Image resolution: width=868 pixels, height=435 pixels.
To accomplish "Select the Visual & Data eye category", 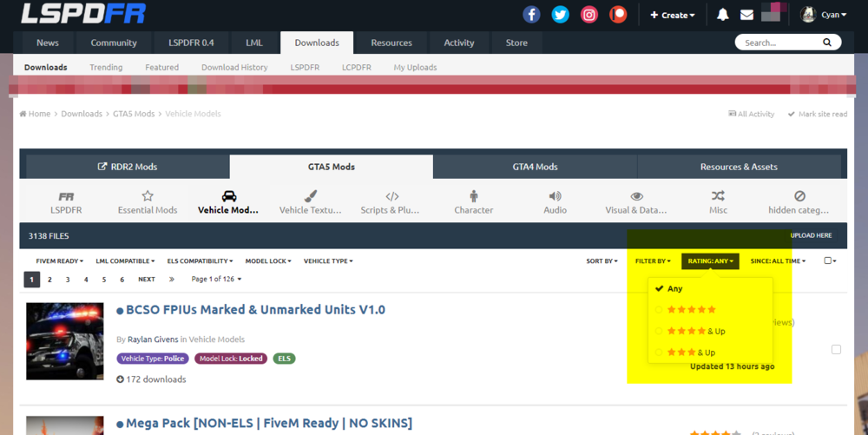I will pyautogui.click(x=636, y=202).
